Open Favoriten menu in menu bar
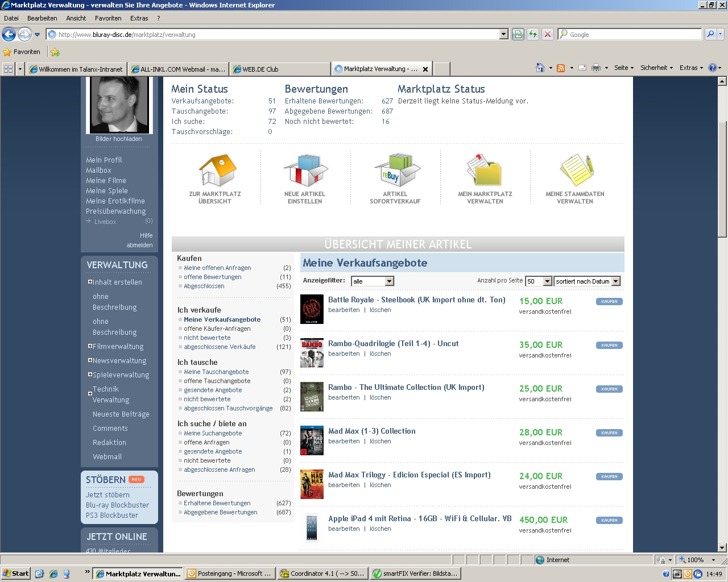Viewport: 728px width, 582px height. pyautogui.click(x=108, y=18)
